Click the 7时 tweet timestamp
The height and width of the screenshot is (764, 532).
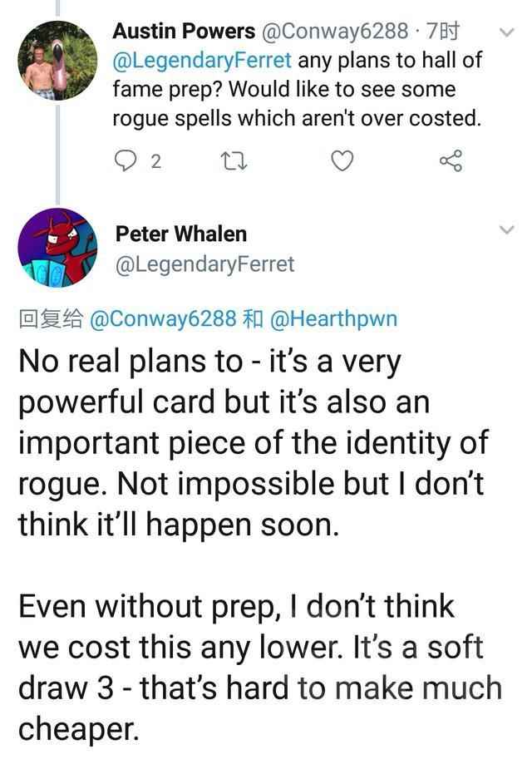(441, 32)
